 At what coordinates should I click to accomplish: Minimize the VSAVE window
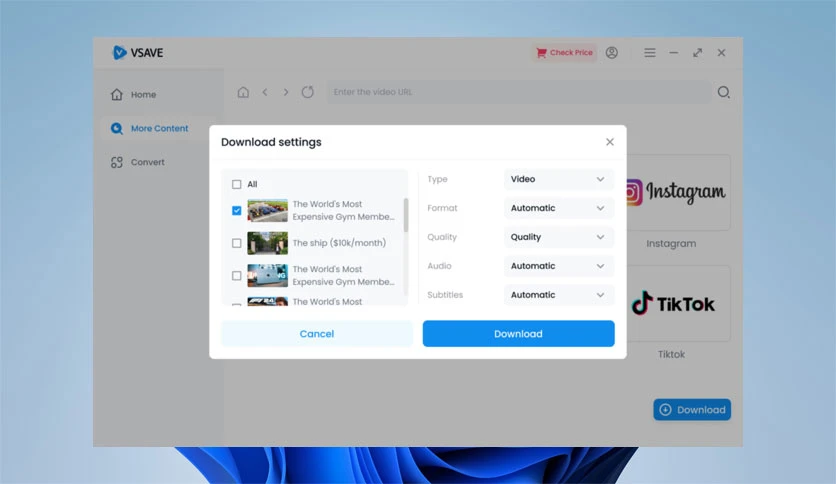pos(673,52)
